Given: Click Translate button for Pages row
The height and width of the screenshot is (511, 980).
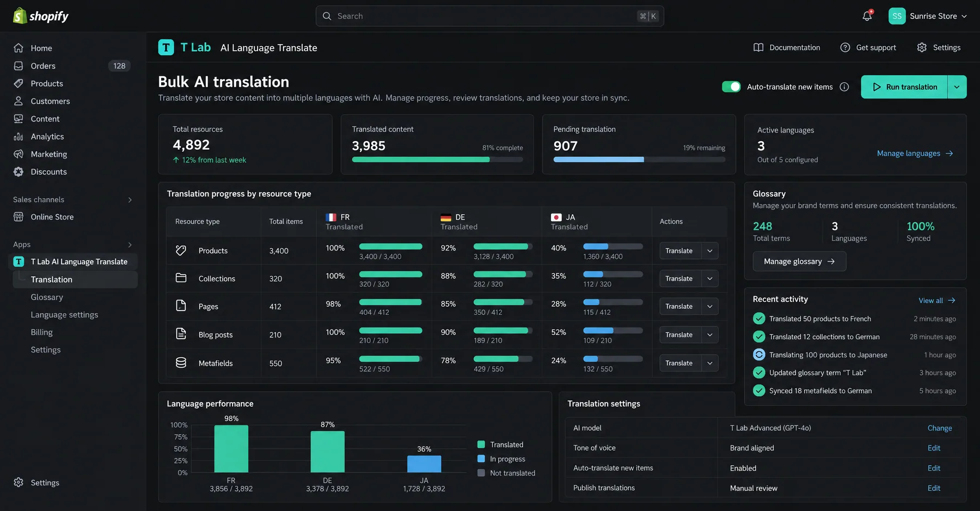Looking at the screenshot, I should tap(679, 306).
